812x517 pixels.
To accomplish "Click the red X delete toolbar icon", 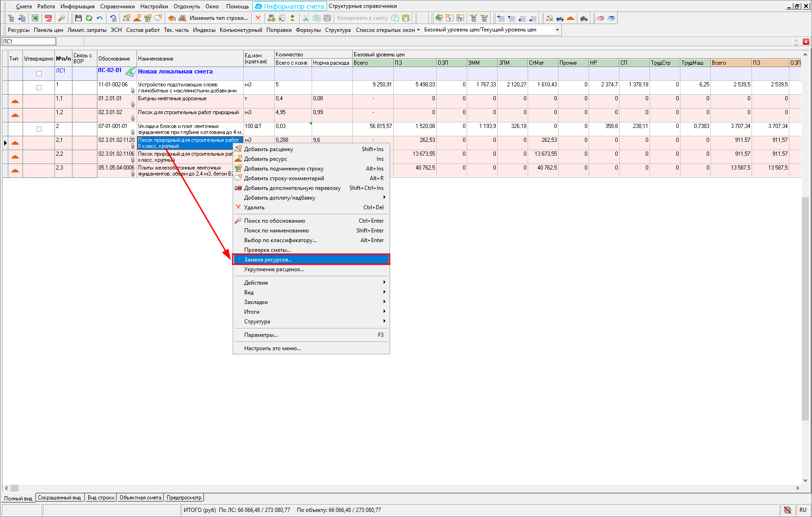I will pos(258,18).
